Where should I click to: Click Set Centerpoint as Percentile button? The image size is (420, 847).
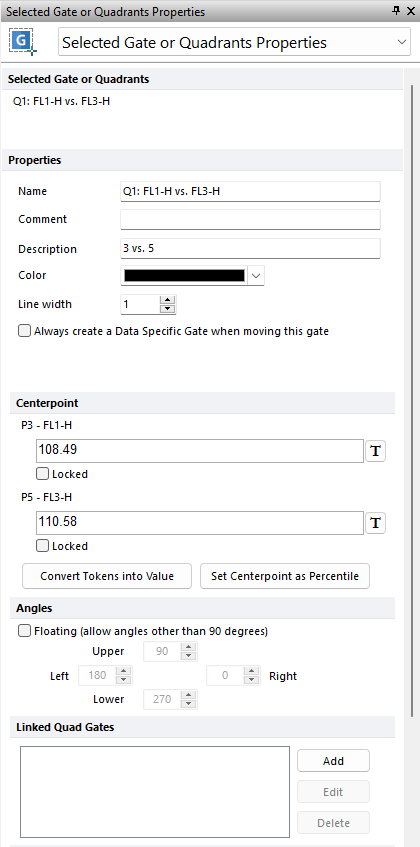[285, 576]
